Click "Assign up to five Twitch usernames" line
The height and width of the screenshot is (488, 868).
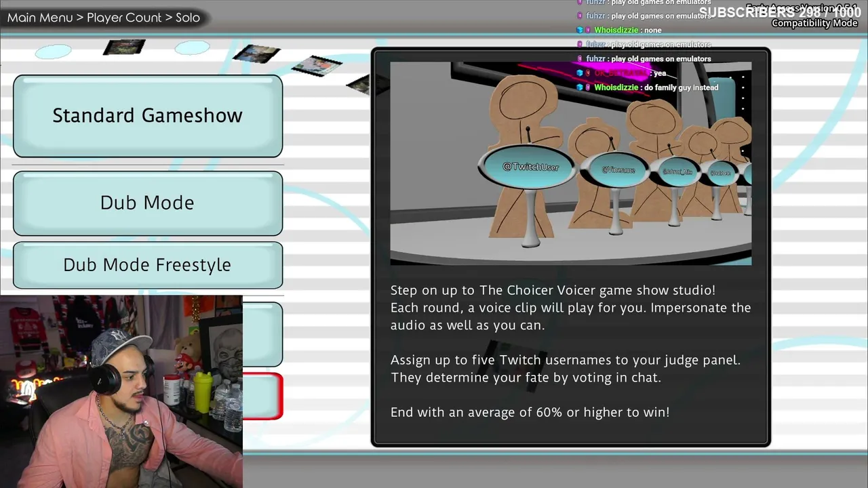(x=566, y=360)
